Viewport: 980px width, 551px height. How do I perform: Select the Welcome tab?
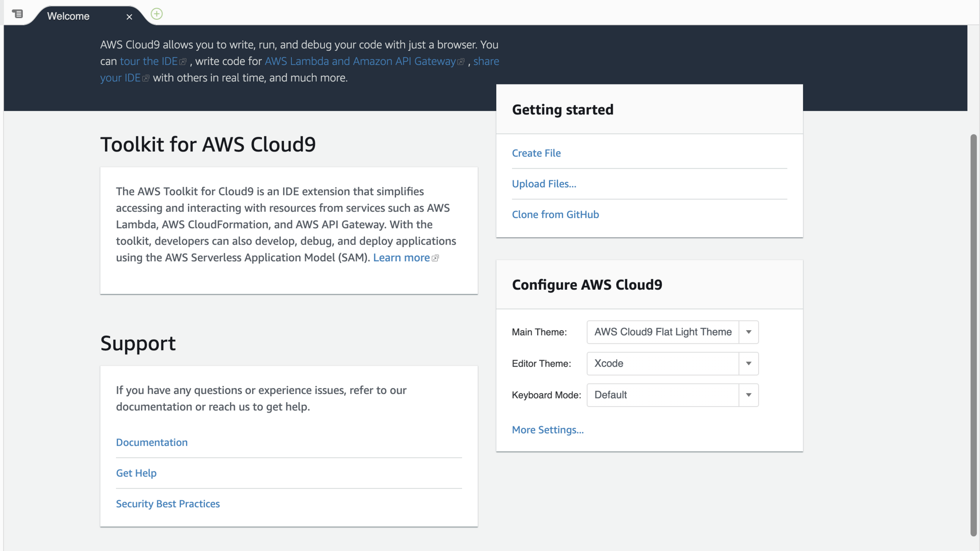click(69, 16)
